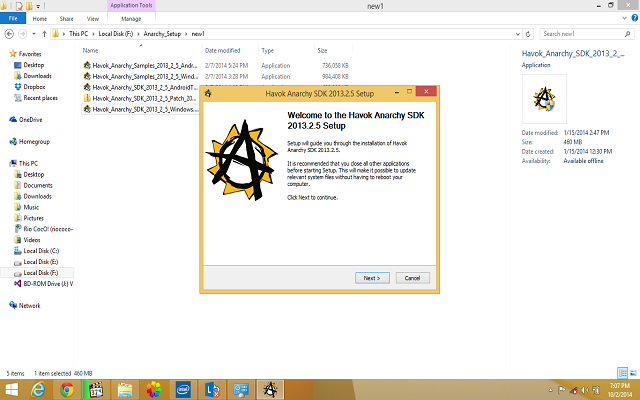The width and height of the screenshot is (640, 400).
Task: Click preview pane Havok application thumbnail
Action: (x=544, y=99)
